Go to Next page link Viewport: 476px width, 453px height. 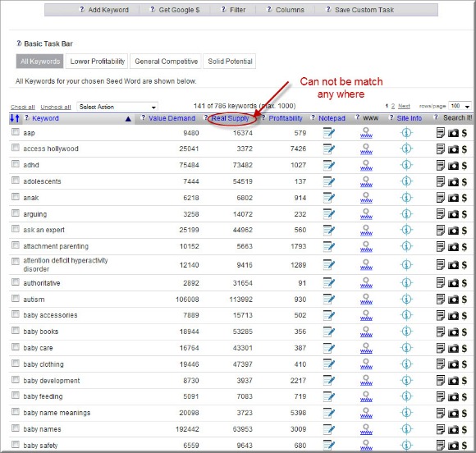tap(404, 106)
